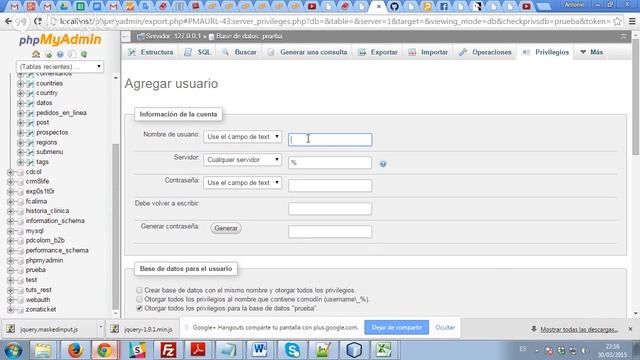Click the table icon beside countries
The height and width of the screenshot is (360, 640).
pyautogui.click(x=30, y=83)
